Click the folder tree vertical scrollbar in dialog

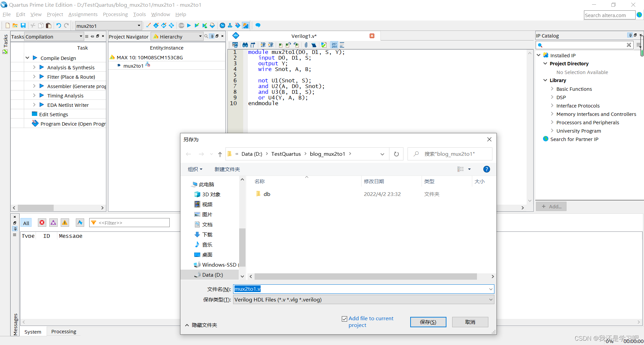click(242, 248)
